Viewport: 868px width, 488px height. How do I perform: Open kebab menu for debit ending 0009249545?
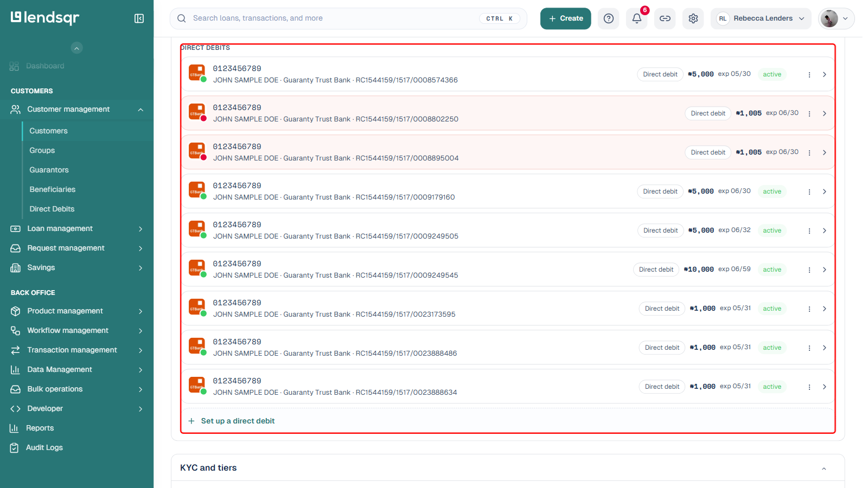tap(809, 270)
